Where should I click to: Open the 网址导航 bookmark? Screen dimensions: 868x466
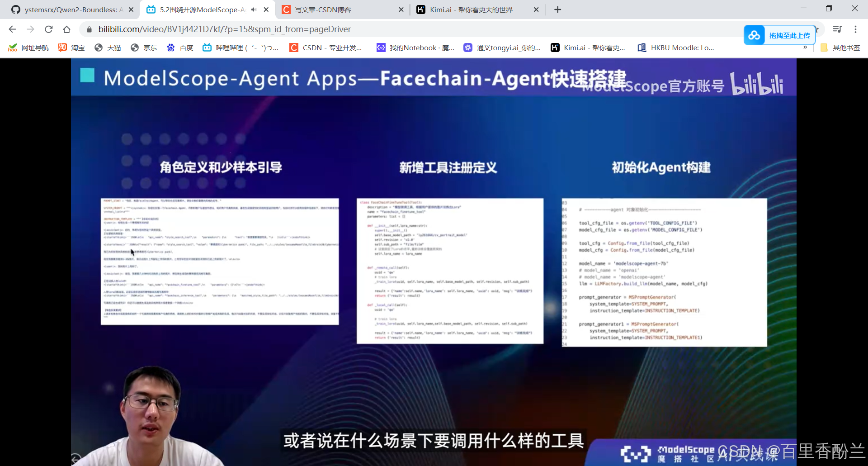(x=28, y=48)
